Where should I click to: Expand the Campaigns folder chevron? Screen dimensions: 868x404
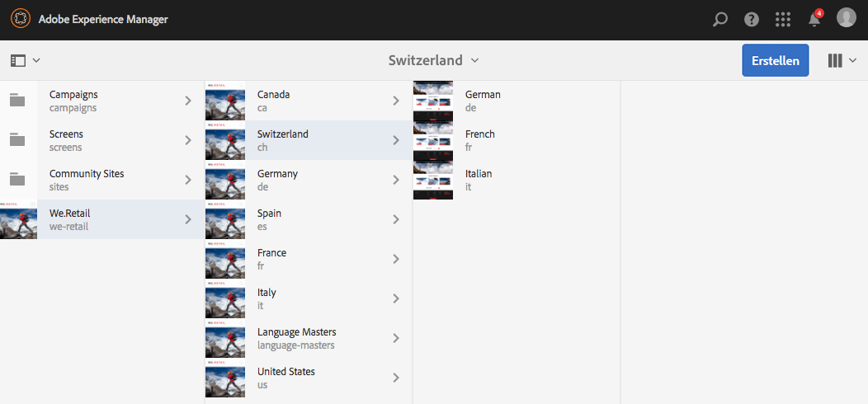click(188, 101)
